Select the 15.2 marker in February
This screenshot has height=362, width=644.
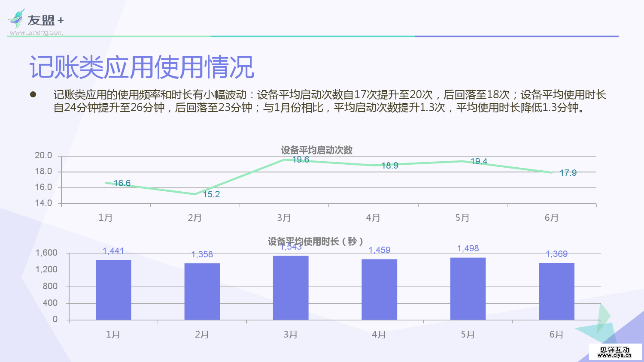pyautogui.click(x=195, y=194)
